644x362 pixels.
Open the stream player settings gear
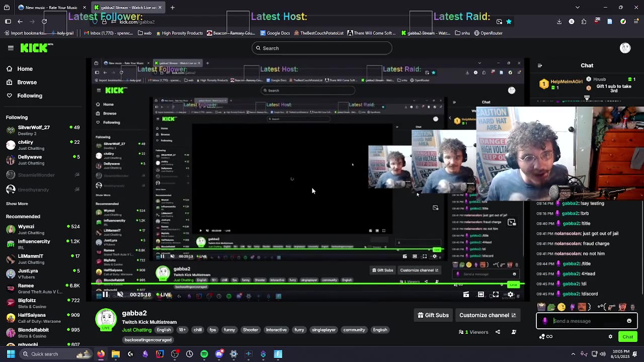510,295
